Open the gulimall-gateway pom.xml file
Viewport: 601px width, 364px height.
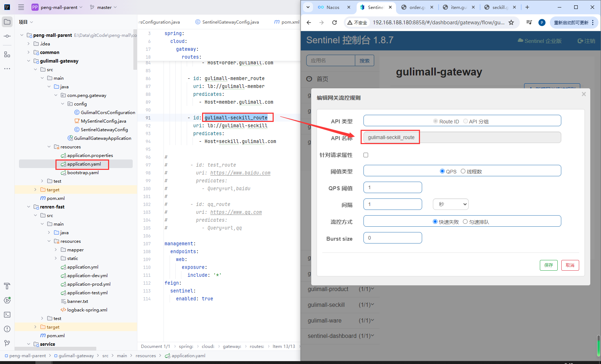click(53, 198)
